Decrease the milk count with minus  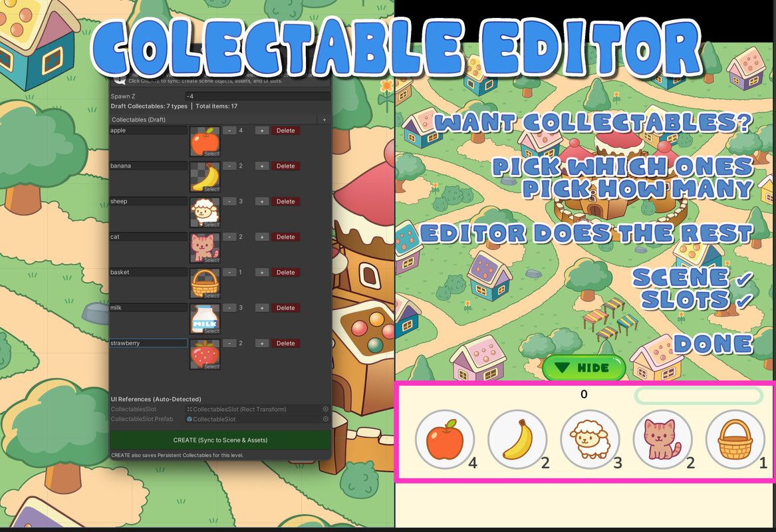point(229,308)
